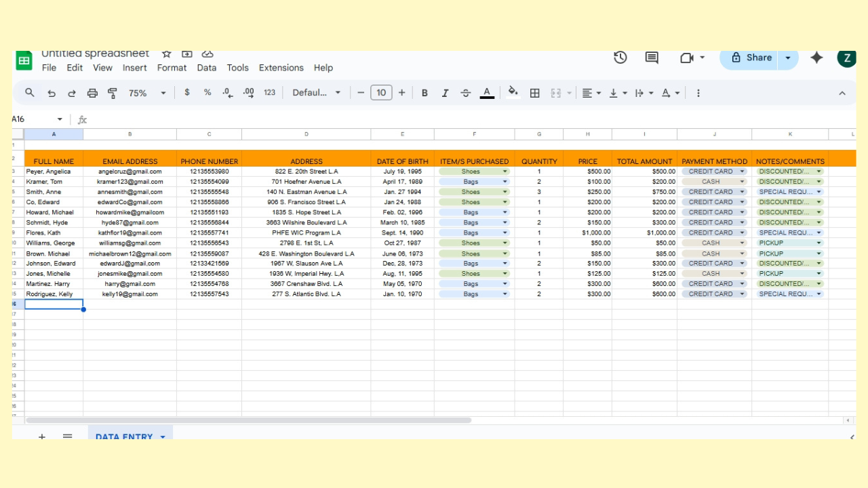Screen dimensions: 868x488
Task: Click the Share button
Action: [x=751, y=58]
